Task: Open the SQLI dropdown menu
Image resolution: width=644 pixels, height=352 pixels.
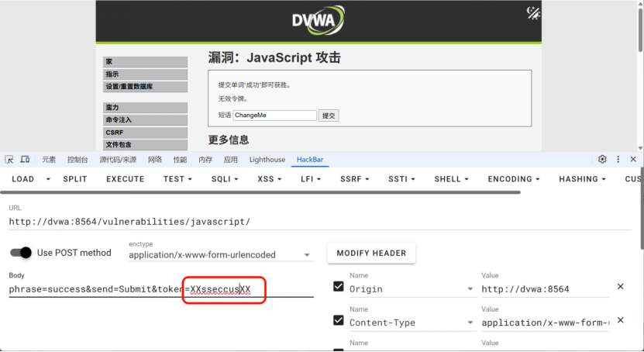Action: coord(224,179)
